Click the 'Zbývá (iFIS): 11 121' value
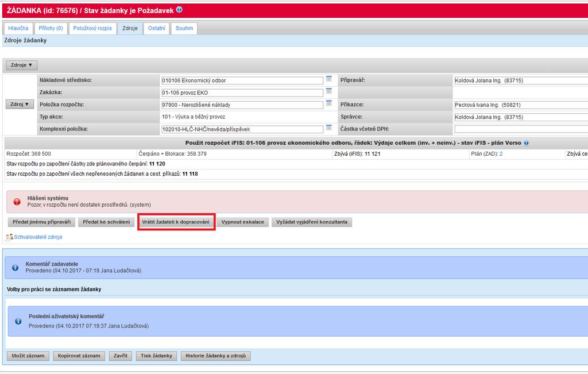Screen dimensions: 588x374 click(357, 154)
